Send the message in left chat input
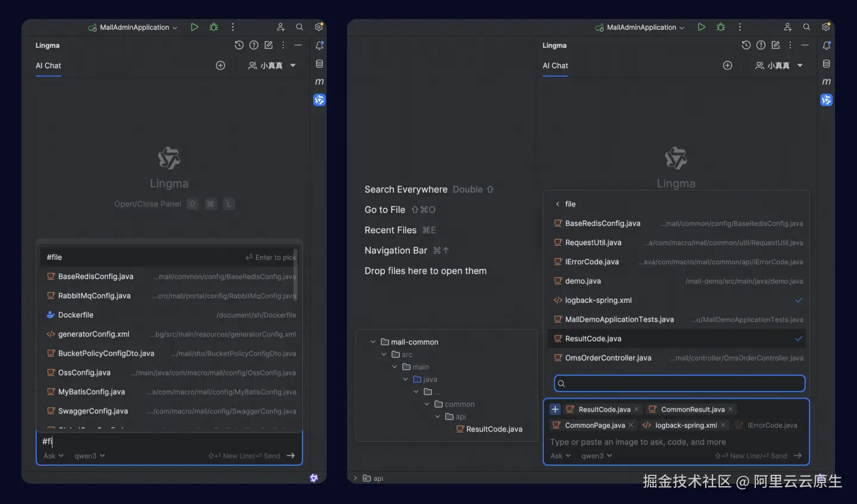 click(290, 456)
